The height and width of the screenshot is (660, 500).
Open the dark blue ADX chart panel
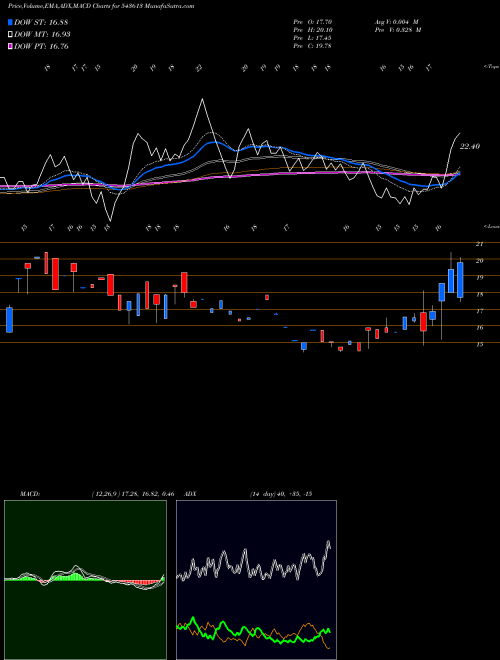[x=256, y=580]
